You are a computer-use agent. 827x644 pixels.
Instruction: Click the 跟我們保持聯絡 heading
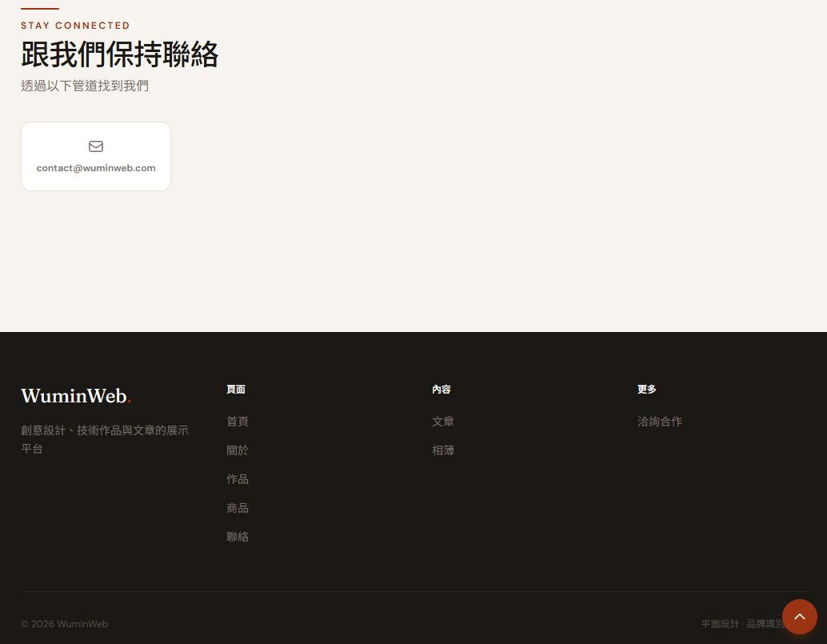coord(120,54)
